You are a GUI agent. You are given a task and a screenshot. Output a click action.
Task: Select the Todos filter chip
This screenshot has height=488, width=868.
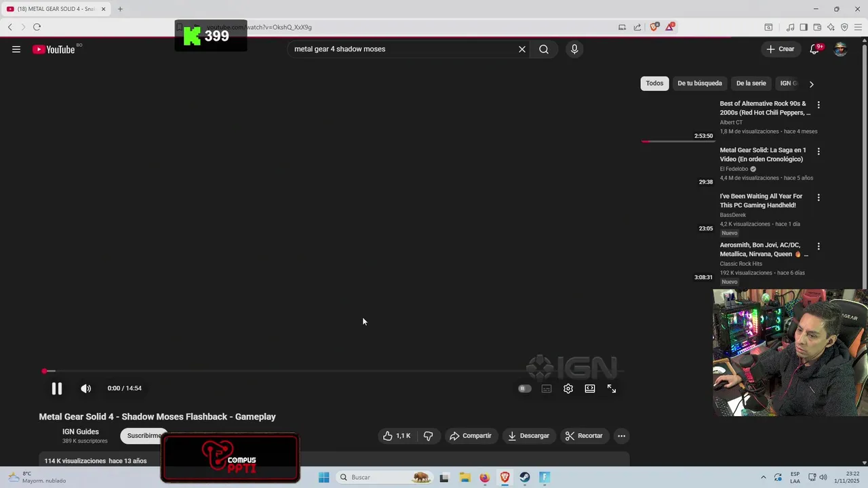tap(654, 83)
